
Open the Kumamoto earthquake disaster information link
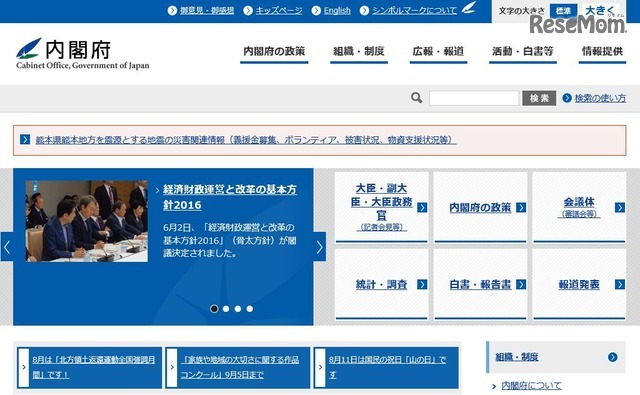tap(246, 140)
